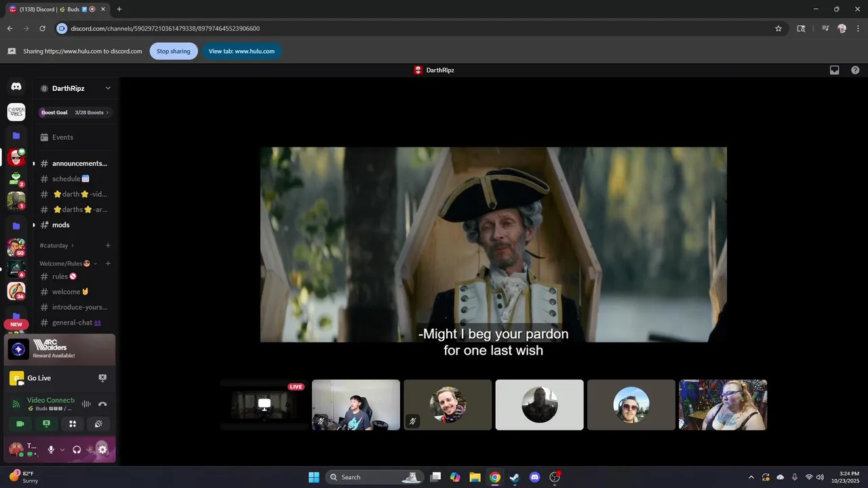868x488 pixels.
Task: Open Chrome three-dot menu
Action: [x=858, y=28]
